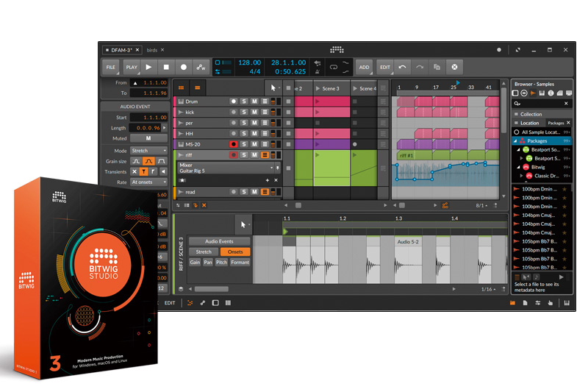Mute the riff track
The height and width of the screenshot is (392, 588).
pos(254,154)
